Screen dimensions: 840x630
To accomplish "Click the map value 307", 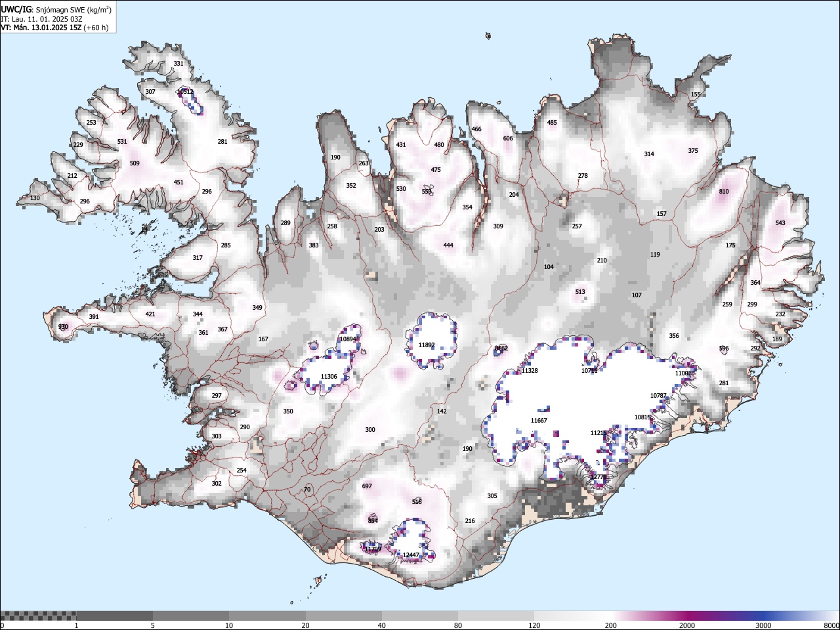I will pyautogui.click(x=150, y=92).
